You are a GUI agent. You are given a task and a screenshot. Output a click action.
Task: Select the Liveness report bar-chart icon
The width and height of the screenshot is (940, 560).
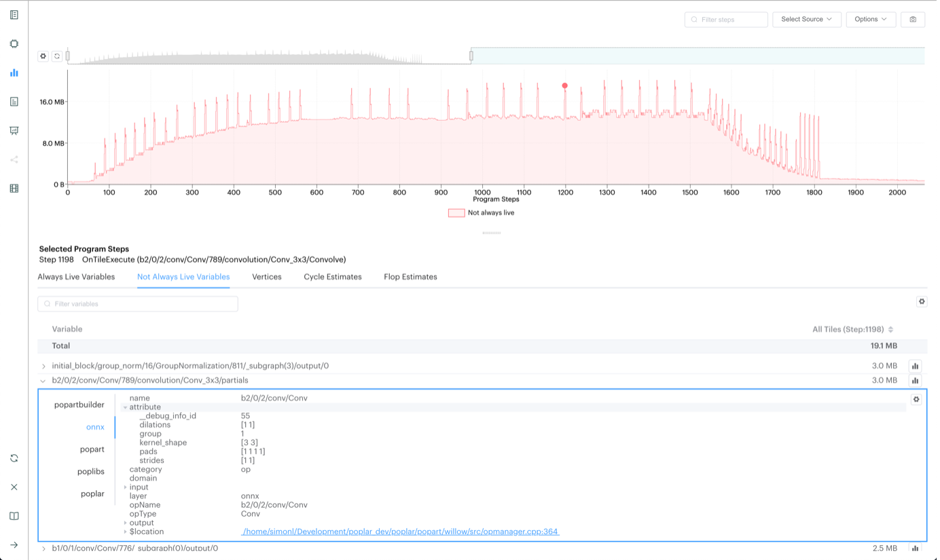pos(14,72)
